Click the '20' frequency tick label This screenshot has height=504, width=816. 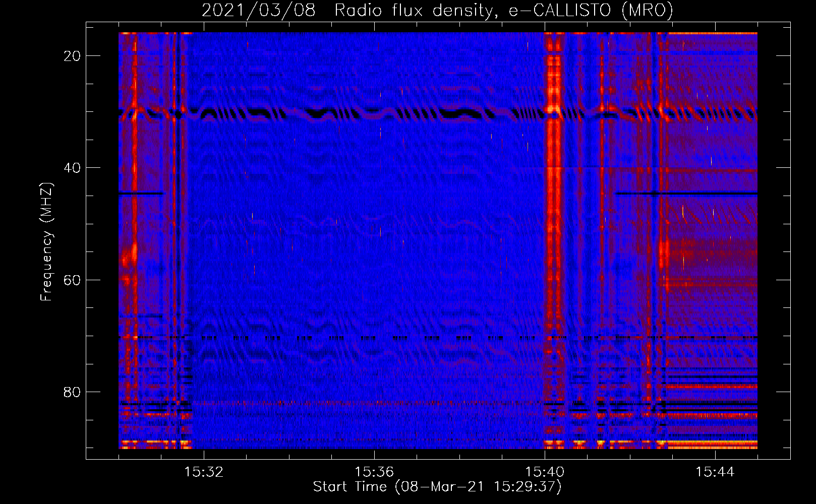pos(72,56)
